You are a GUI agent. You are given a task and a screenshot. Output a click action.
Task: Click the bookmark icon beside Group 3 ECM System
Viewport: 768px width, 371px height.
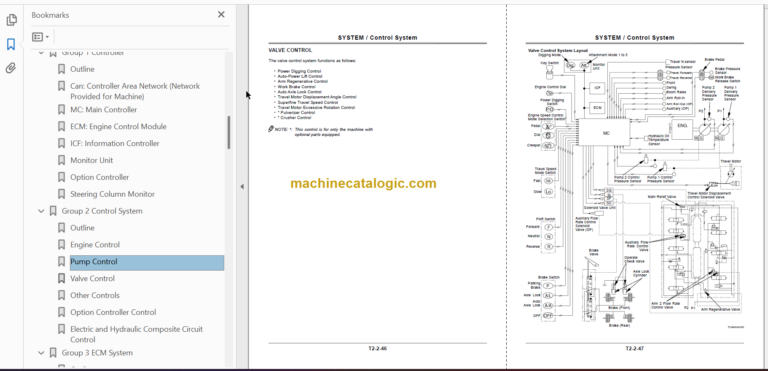(x=53, y=353)
